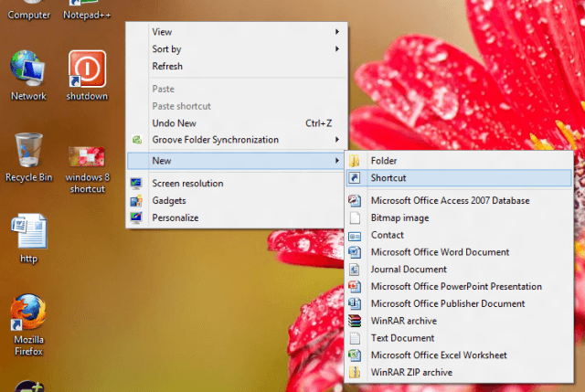Click the Journal Document icon
Screen dimensions: 585x392
pos(355,270)
